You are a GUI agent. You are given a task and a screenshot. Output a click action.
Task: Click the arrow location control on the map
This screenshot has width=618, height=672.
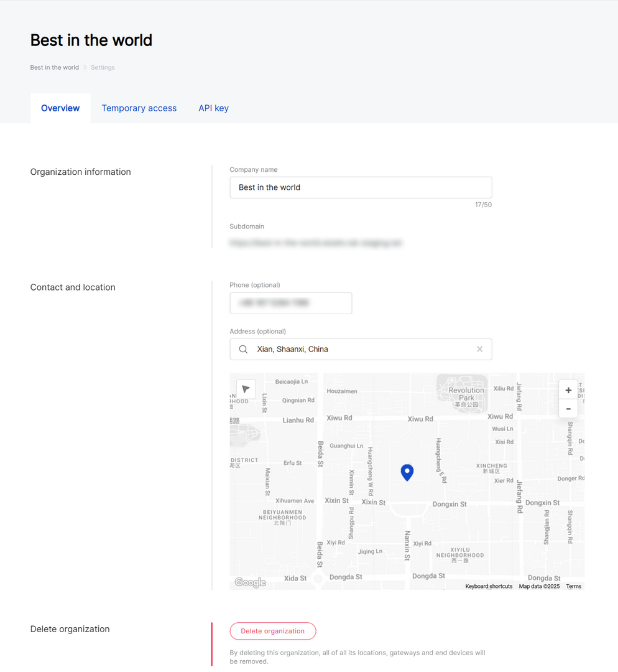pyautogui.click(x=246, y=388)
